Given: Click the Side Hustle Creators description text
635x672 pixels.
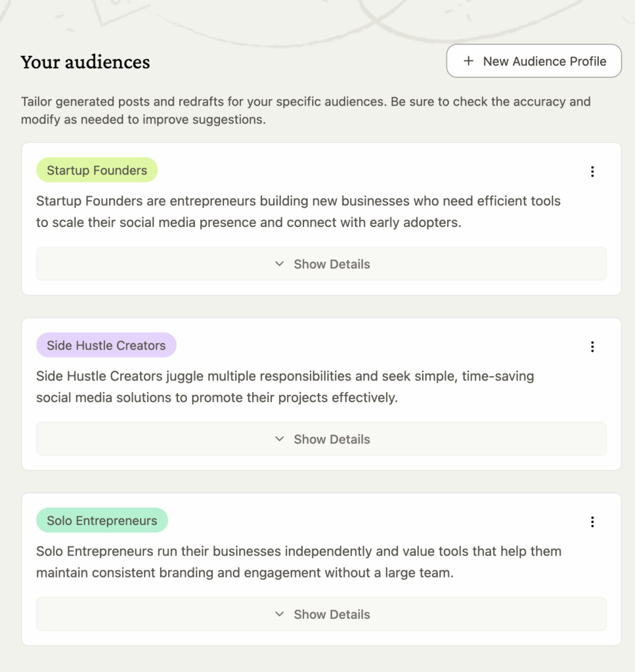Looking at the screenshot, I should pyautogui.click(x=285, y=387).
